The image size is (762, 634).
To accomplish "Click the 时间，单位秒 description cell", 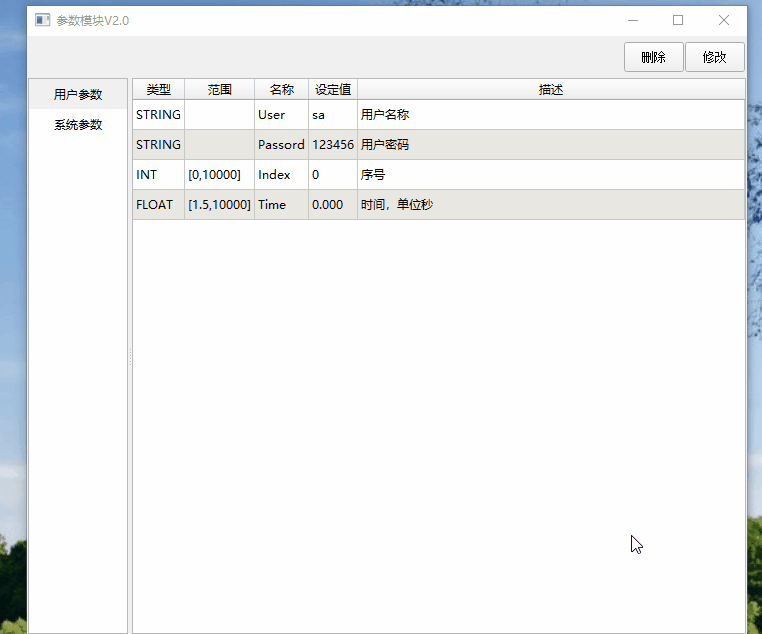I will [x=551, y=205].
